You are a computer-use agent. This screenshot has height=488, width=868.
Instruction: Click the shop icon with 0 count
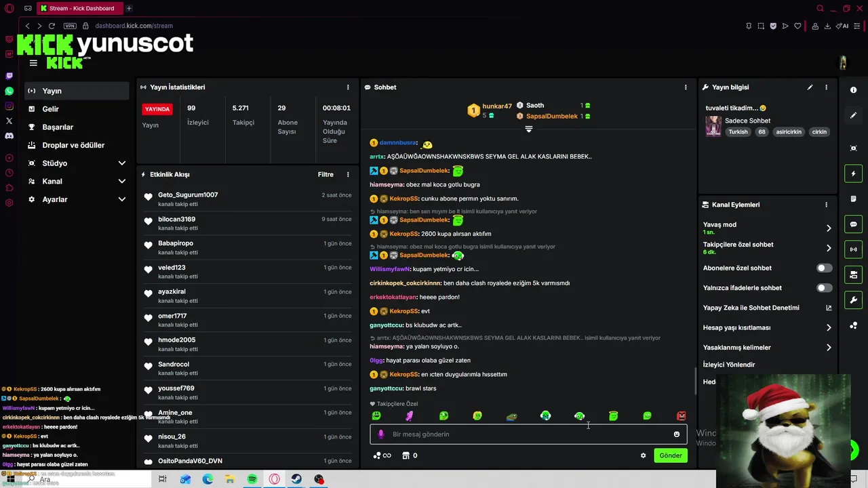(x=410, y=455)
